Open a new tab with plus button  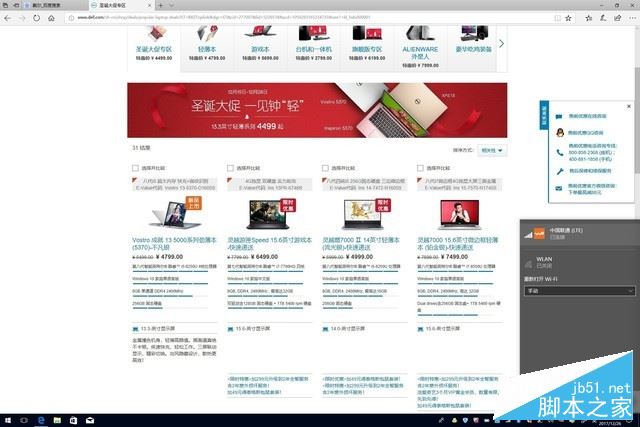pyautogui.click(x=161, y=5)
